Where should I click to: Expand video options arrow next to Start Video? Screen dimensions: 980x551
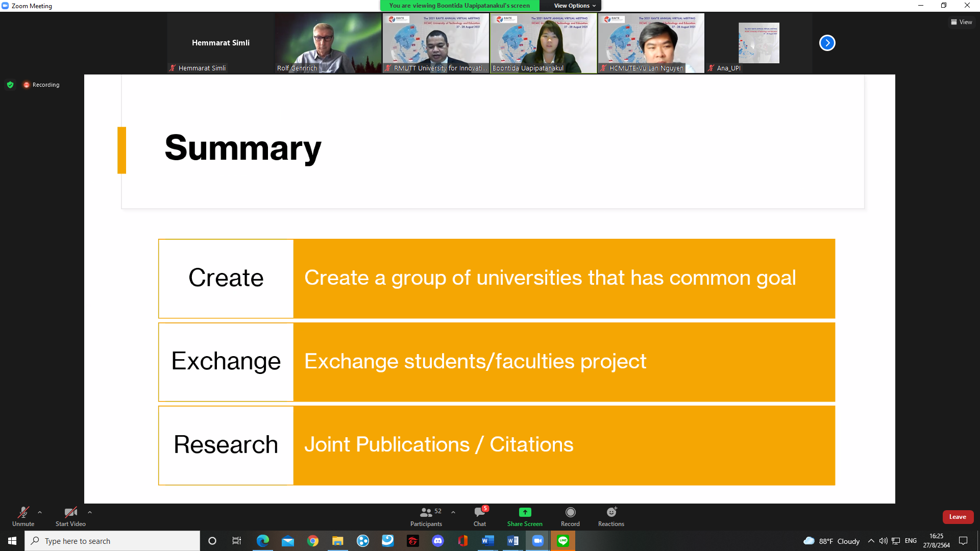(90, 512)
